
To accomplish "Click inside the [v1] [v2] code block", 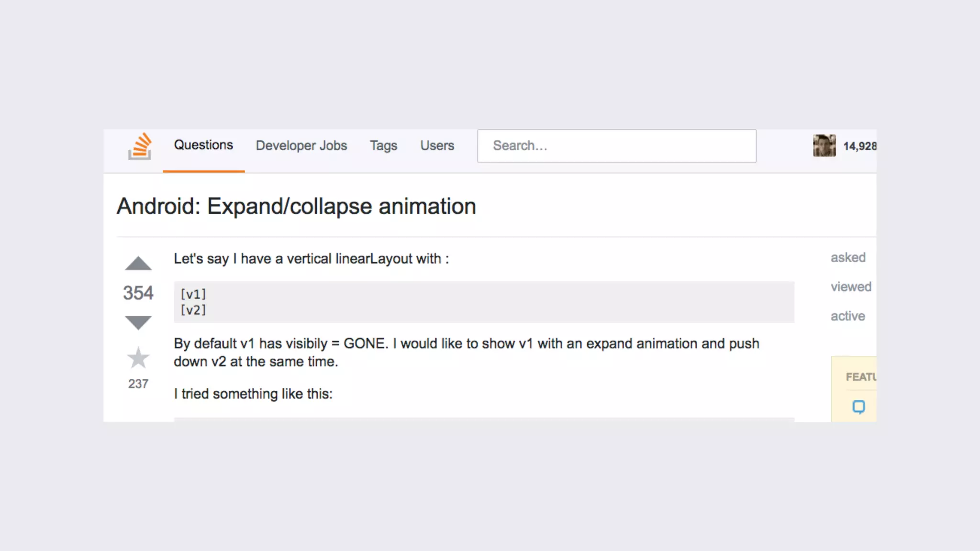I will click(483, 302).
